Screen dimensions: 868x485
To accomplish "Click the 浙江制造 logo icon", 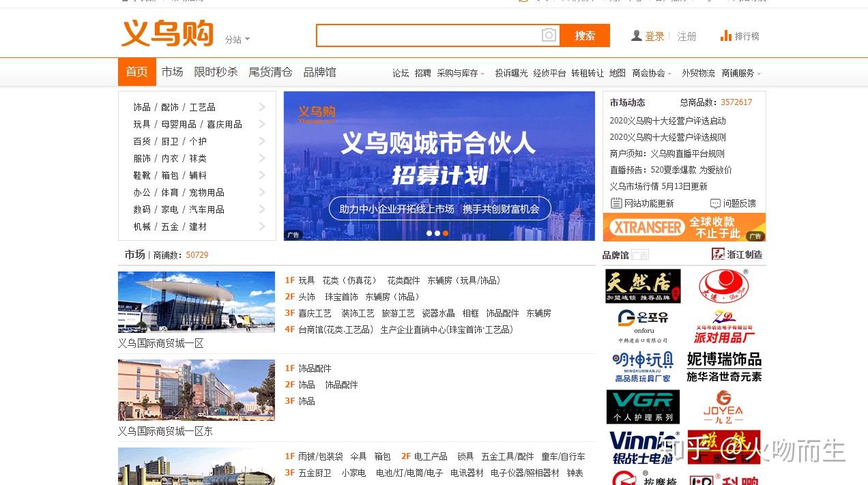I will [x=717, y=254].
